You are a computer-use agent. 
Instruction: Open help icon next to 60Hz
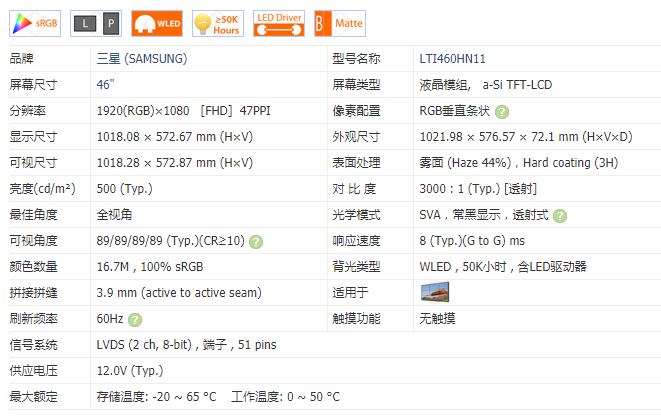pyautogui.click(x=135, y=319)
